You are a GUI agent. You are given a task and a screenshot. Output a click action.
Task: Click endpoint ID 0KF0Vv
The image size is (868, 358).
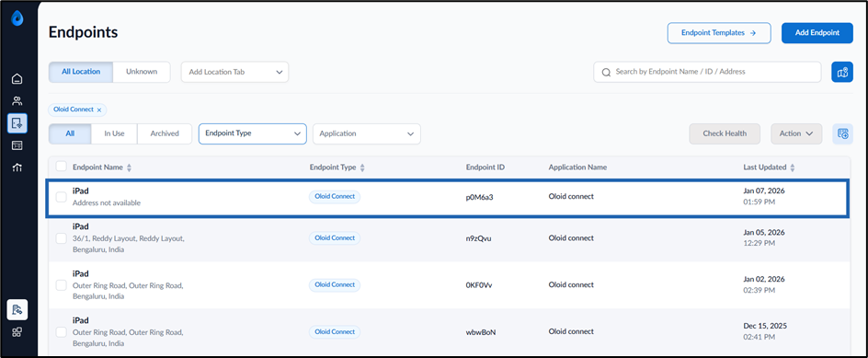tap(479, 285)
